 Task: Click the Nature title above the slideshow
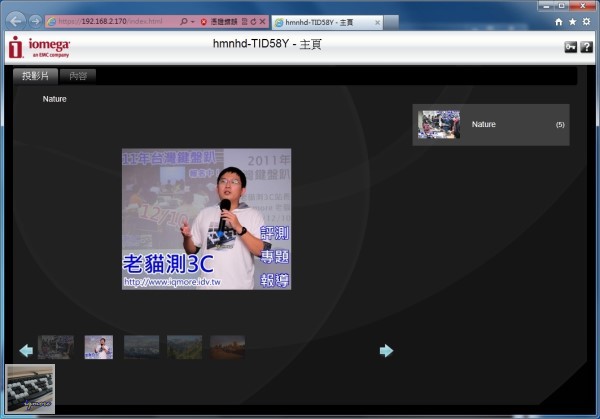[x=54, y=99]
